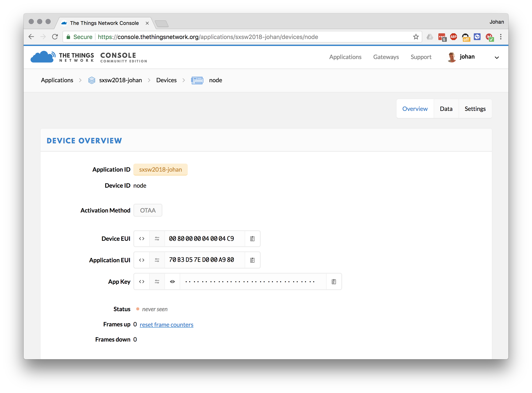532x393 pixels.
Task: Click the Application EUI copy icon
Action: point(252,260)
